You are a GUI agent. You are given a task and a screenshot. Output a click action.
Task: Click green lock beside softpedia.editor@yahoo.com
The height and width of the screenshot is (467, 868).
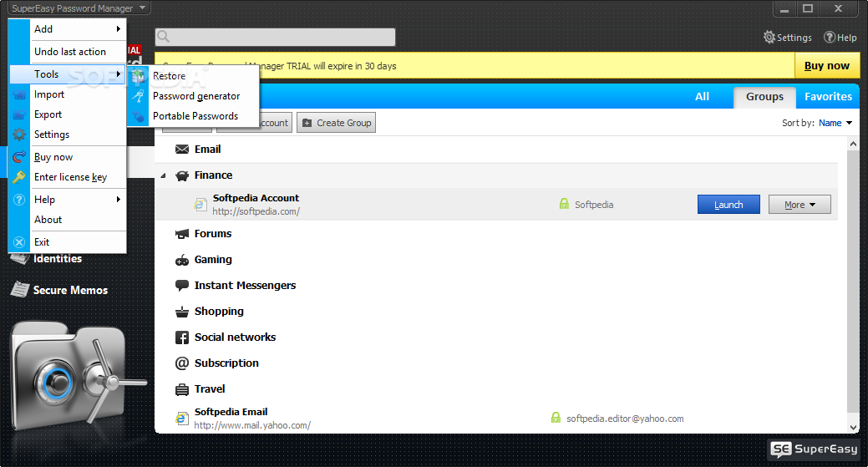[556, 418]
